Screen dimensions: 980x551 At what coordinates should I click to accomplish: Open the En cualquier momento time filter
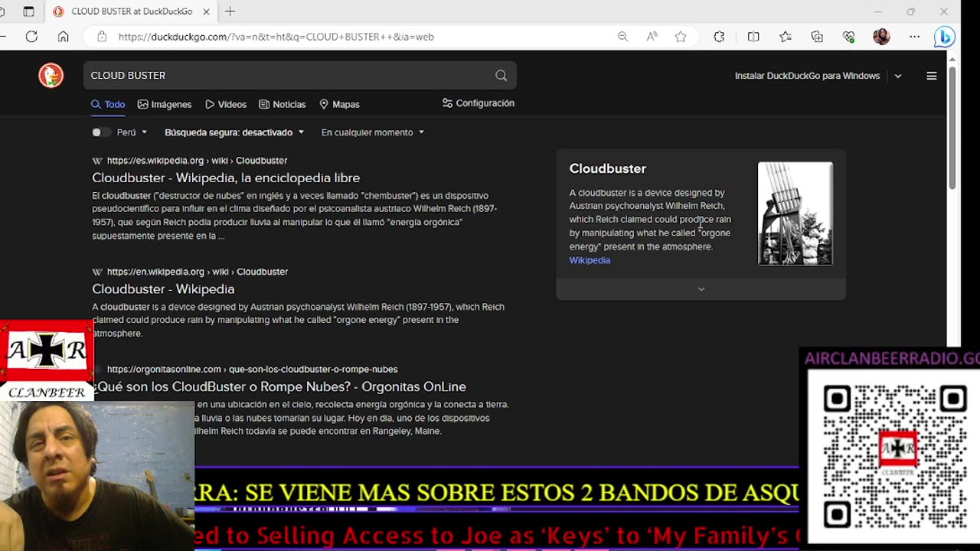pos(373,132)
